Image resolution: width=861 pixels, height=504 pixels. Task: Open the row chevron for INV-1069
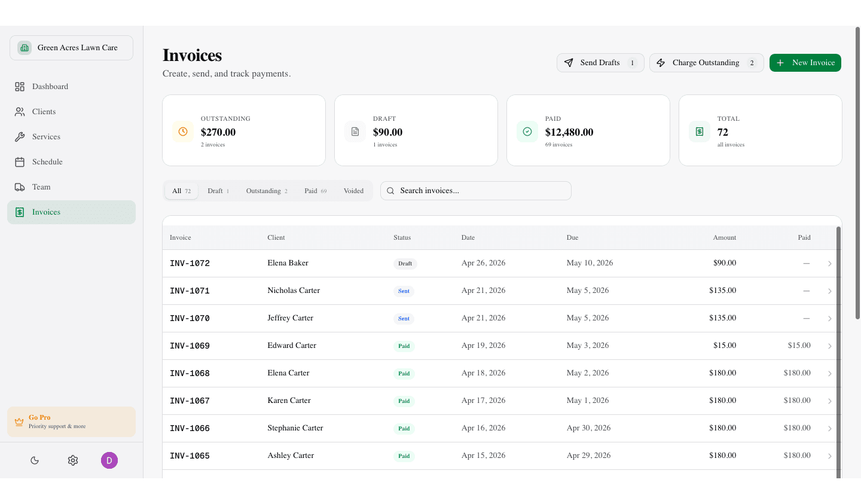(829, 346)
